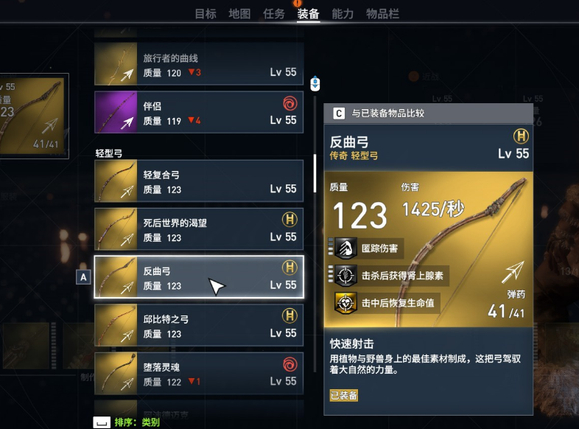Click the purple 伴侣 bow thumbnail
Image resolution: width=579 pixels, height=429 pixels.
point(116,112)
